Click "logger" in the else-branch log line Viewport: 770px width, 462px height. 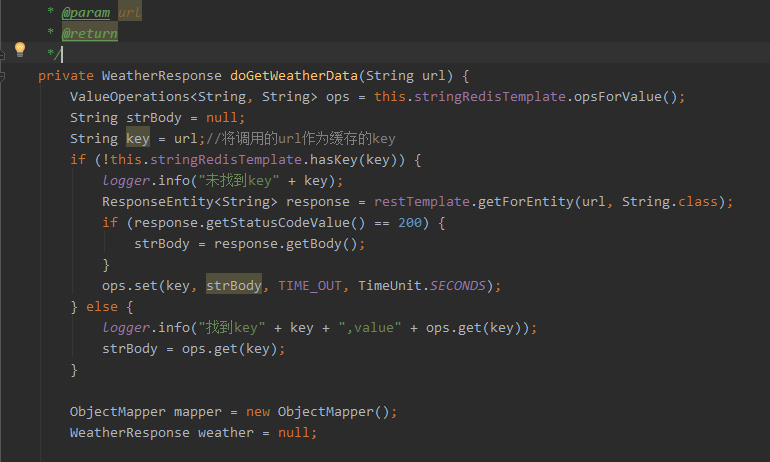126,328
